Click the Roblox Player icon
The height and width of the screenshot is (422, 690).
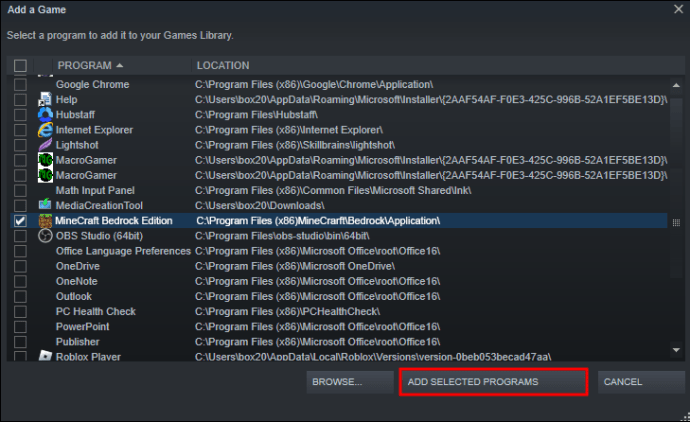coord(45,356)
